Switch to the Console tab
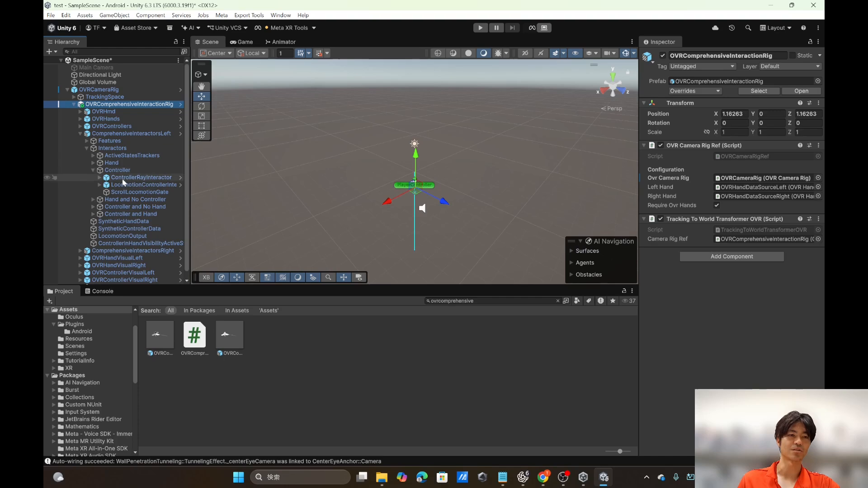868x488 pixels. click(99, 291)
